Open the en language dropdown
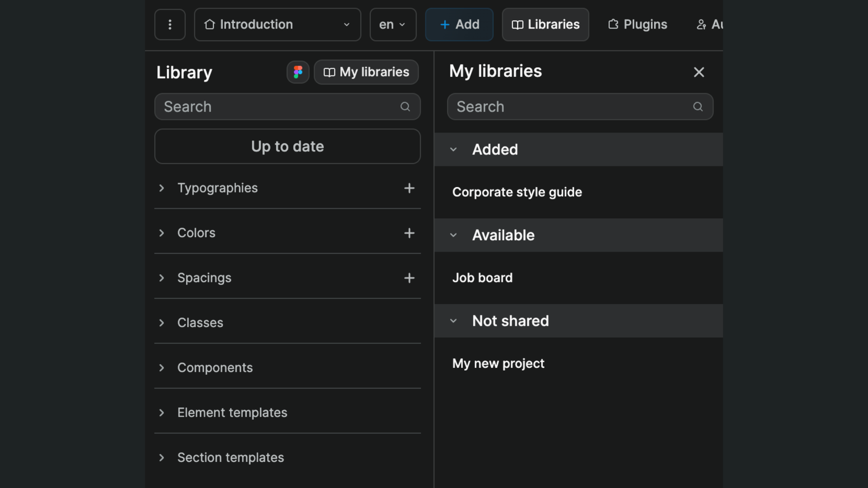This screenshot has width=868, height=488. point(392,24)
